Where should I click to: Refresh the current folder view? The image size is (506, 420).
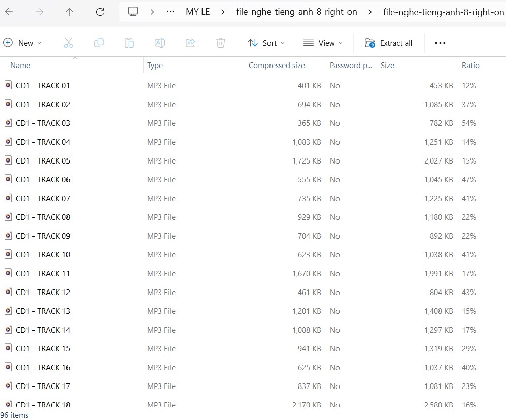click(x=99, y=11)
